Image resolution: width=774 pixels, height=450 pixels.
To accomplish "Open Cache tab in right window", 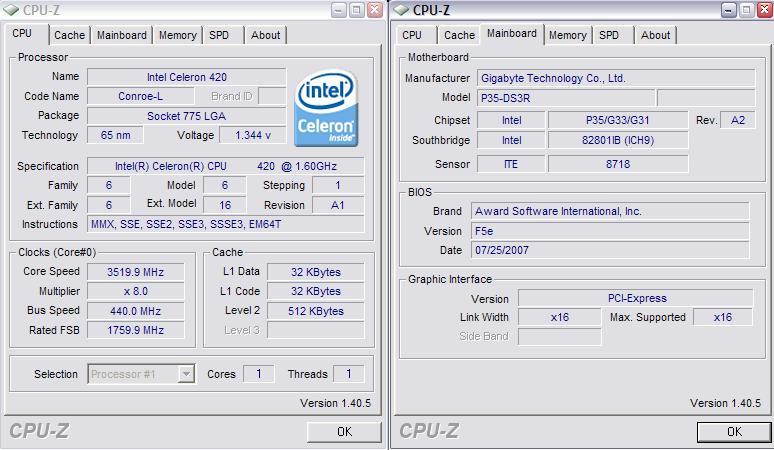I will point(459,35).
